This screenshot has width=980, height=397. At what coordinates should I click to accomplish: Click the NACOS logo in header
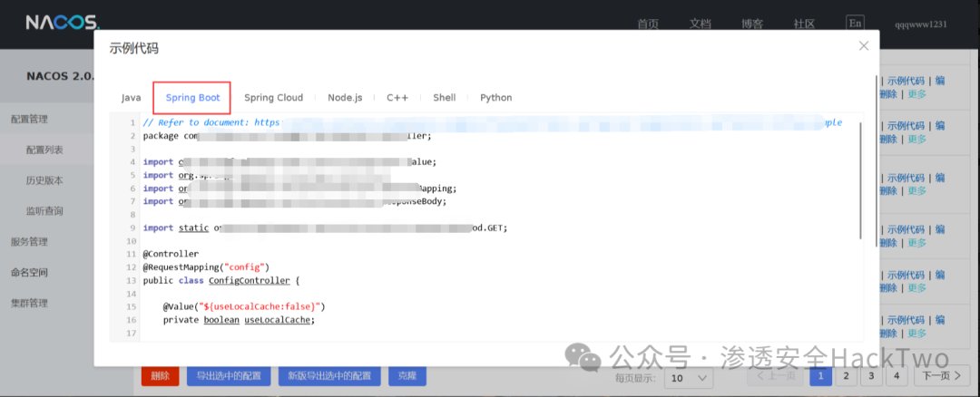(x=63, y=23)
